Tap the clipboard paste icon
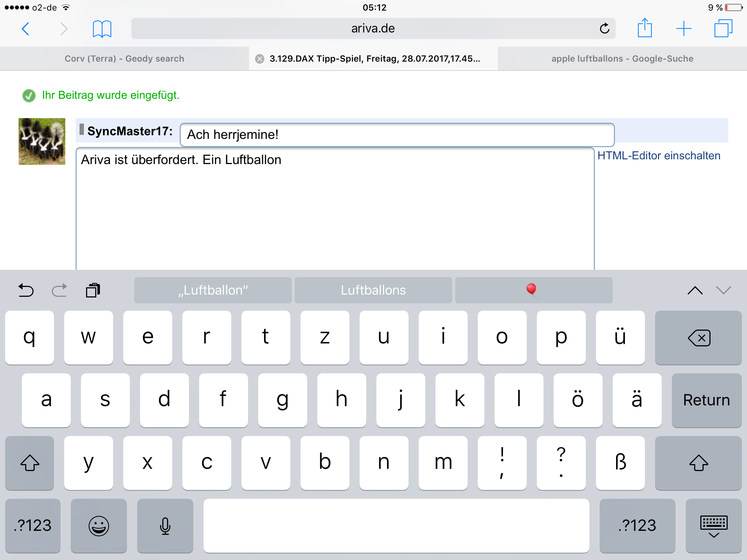This screenshot has width=747, height=560. pyautogui.click(x=93, y=291)
